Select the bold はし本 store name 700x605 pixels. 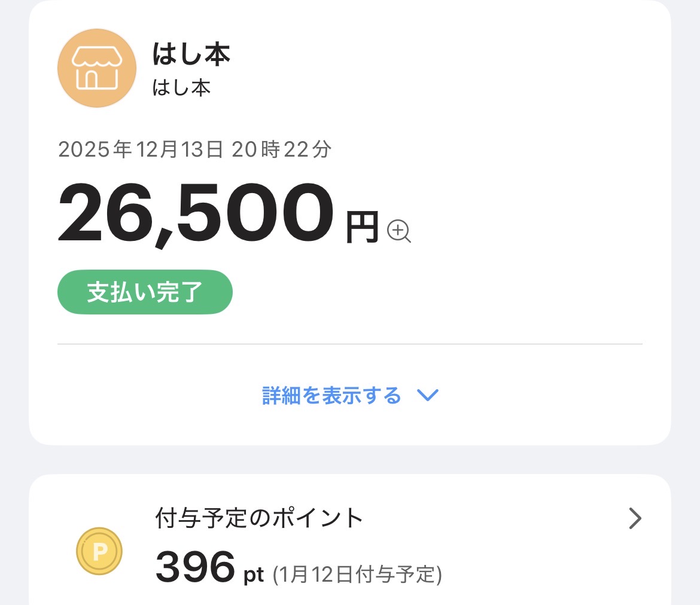click(x=191, y=55)
